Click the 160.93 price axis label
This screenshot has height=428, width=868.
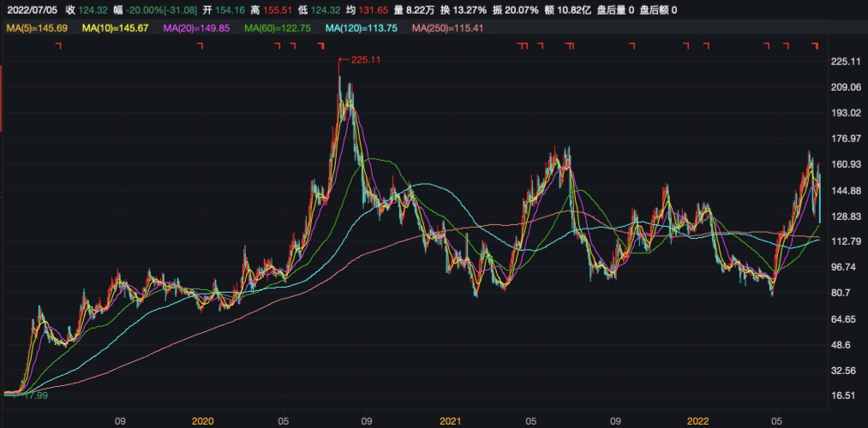(x=845, y=164)
